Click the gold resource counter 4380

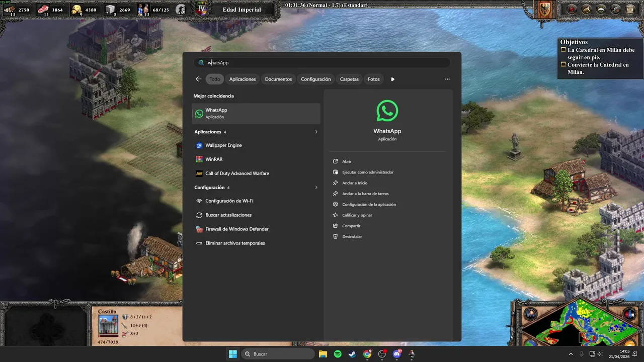tap(84, 10)
